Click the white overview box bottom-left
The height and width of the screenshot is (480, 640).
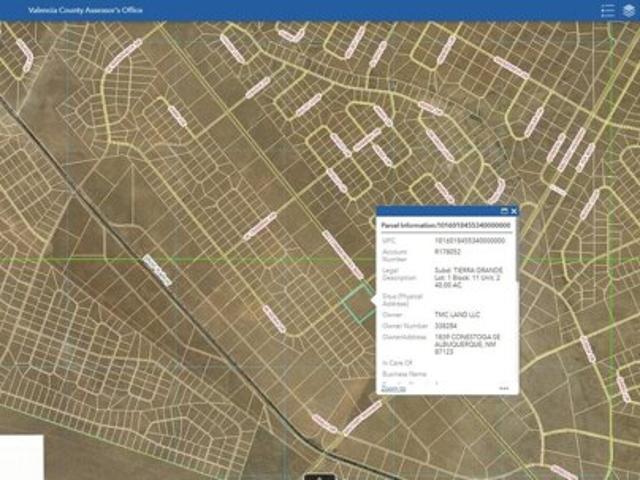tap(21, 456)
